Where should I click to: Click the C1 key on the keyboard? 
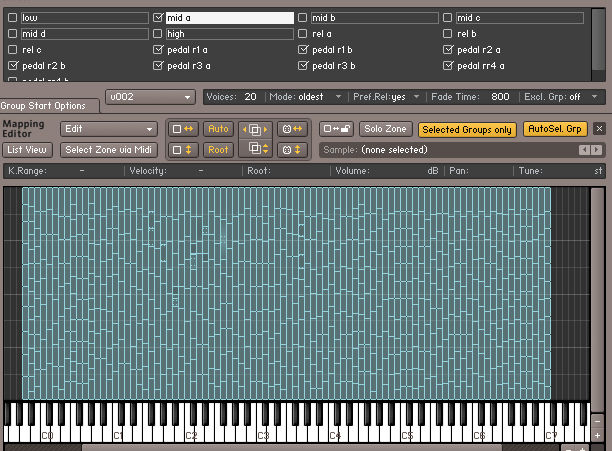click(119, 435)
